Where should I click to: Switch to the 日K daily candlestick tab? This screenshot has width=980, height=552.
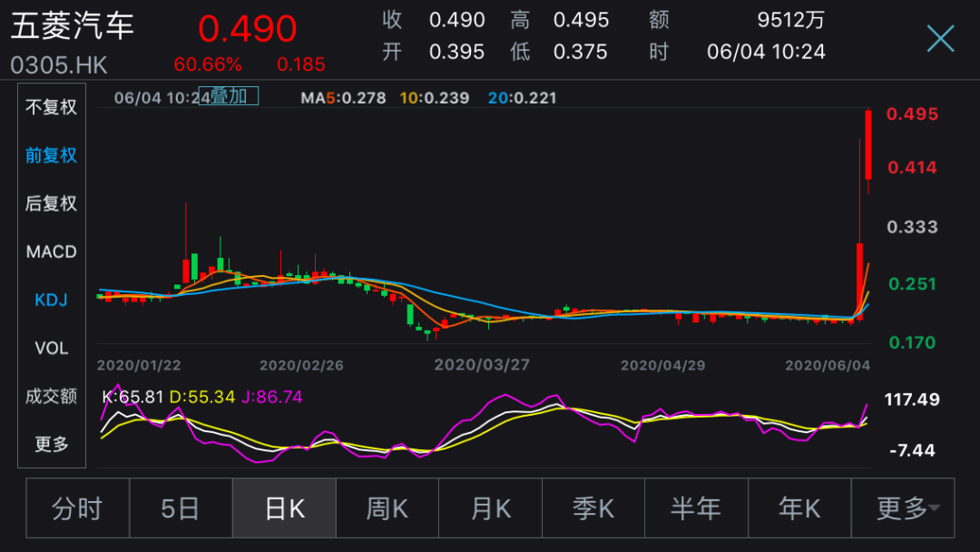click(284, 508)
